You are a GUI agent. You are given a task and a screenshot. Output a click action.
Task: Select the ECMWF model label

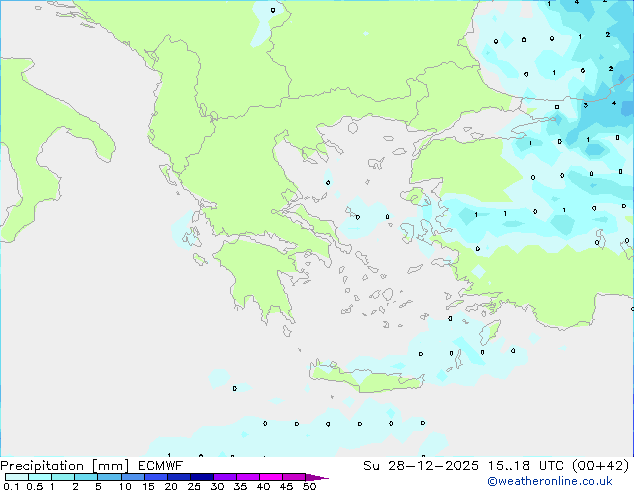(161, 466)
